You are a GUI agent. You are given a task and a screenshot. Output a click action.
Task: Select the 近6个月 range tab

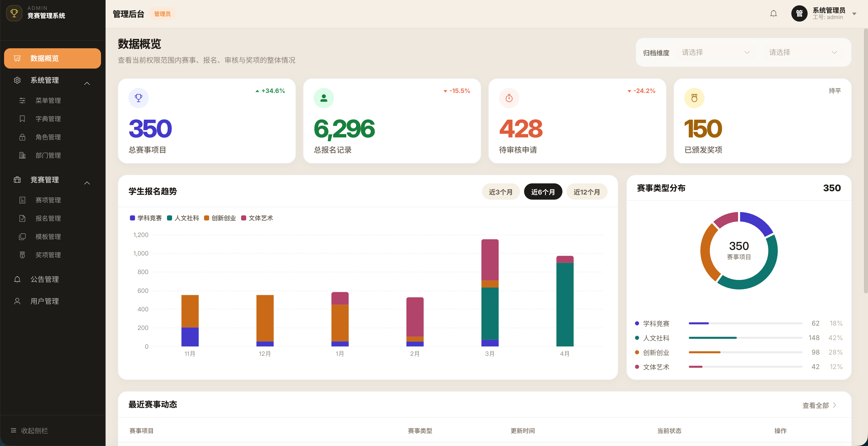[543, 192]
